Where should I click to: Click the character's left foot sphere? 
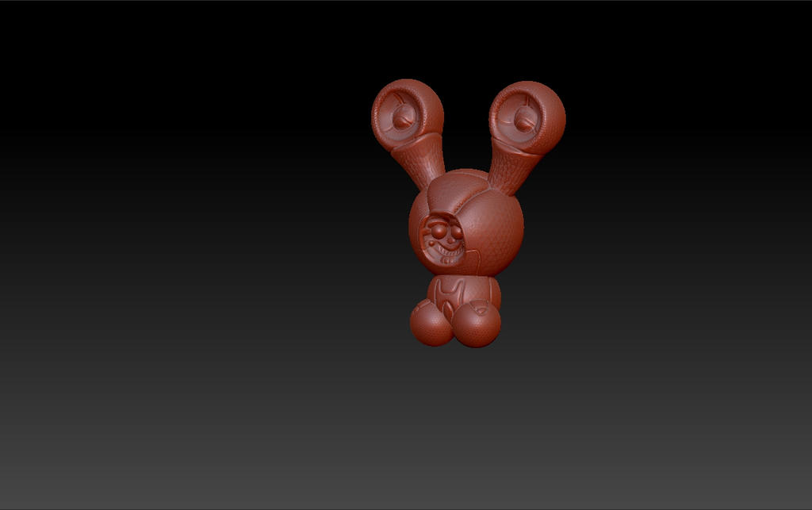click(473, 325)
